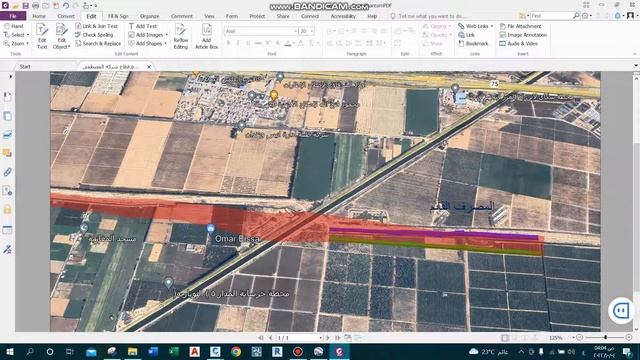Open the page number dropdown

(x=320, y=338)
